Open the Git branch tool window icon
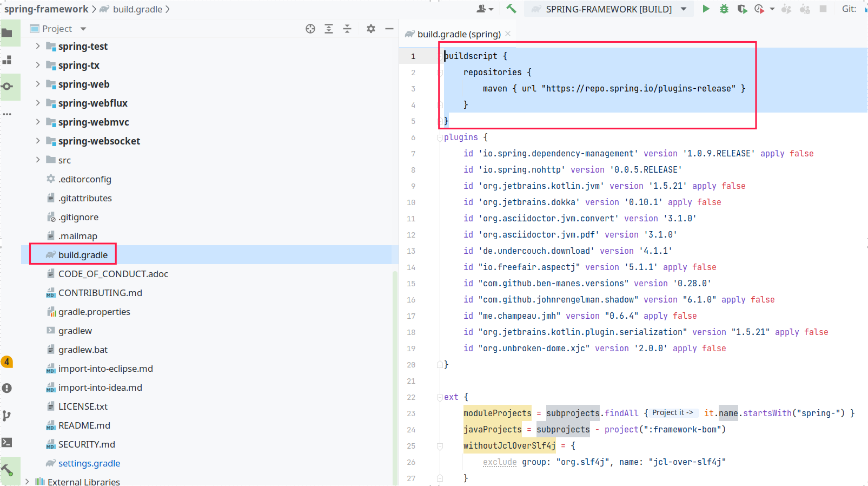The height and width of the screenshot is (486, 868). click(7, 416)
